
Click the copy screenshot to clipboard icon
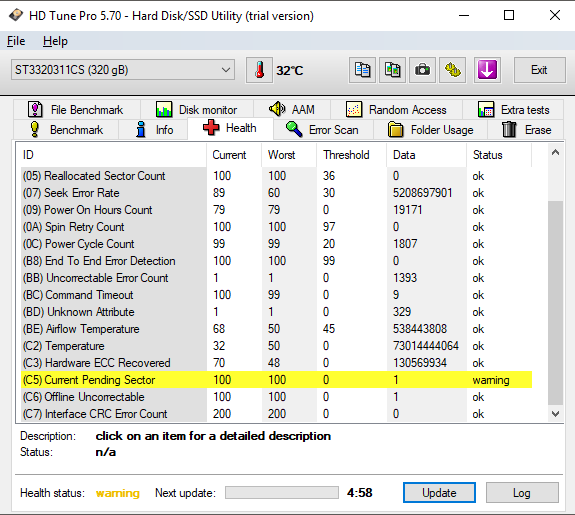tap(392, 70)
